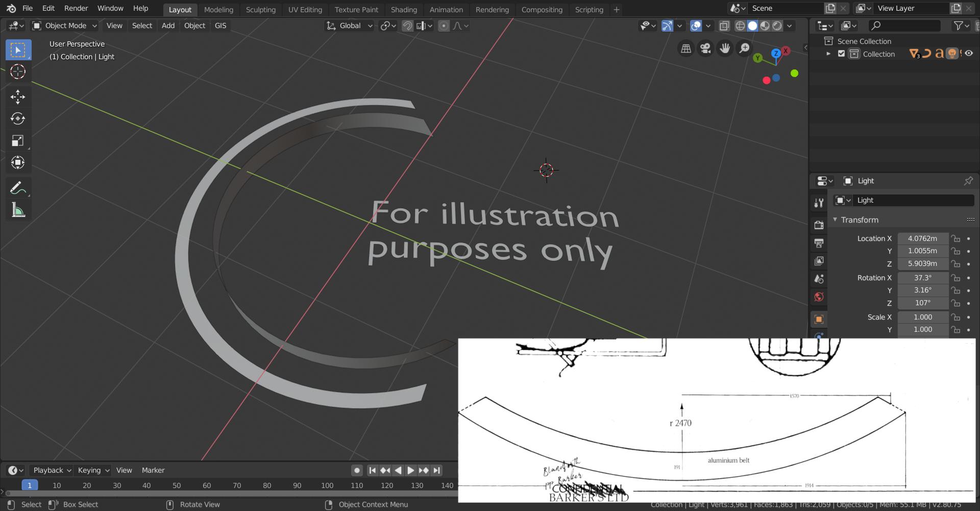The height and width of the screenshot is (511, 980).
Task: Toggle X-Ray viewport mode
Action: [725, 26]
